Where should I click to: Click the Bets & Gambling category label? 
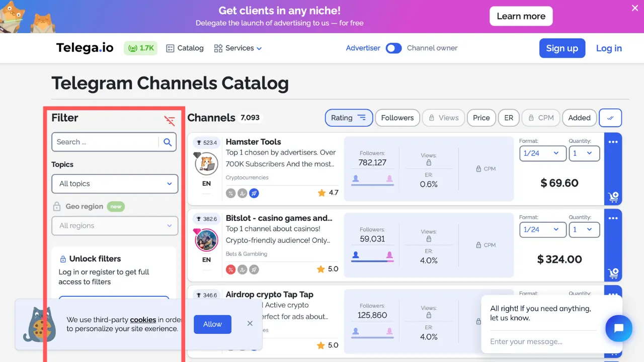(247, 254)
